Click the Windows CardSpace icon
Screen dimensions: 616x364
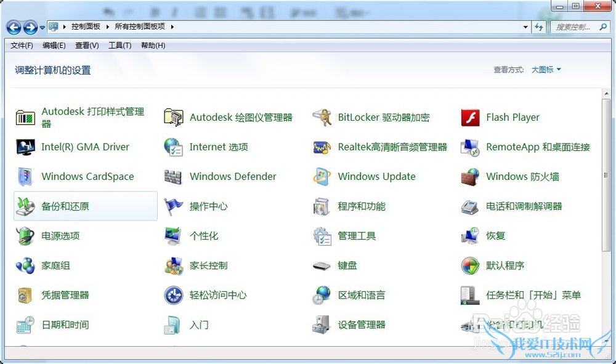click(x=25, y=177)
